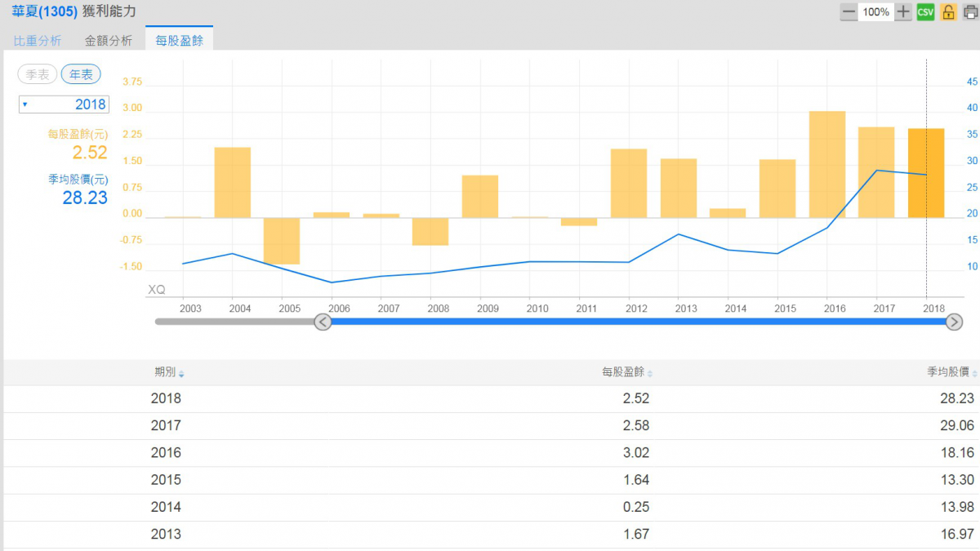Click EPS value 2.58 in table
Screen dimensions: 980x551
pos(636,426)
